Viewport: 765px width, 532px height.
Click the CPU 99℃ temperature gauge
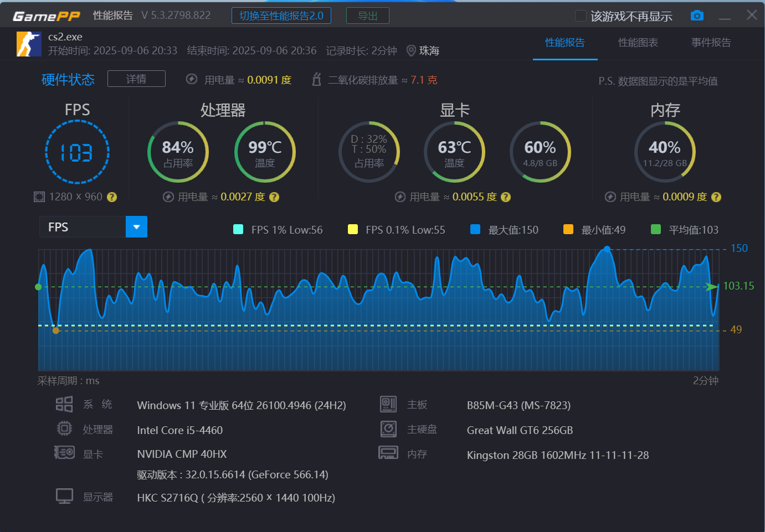[x=265, y=152]
